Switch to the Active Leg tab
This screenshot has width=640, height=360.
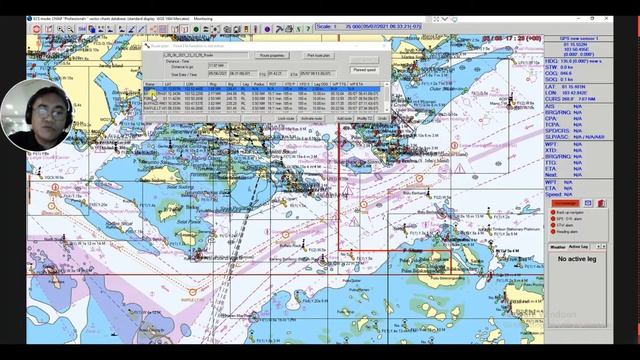[x=578, y=247]
